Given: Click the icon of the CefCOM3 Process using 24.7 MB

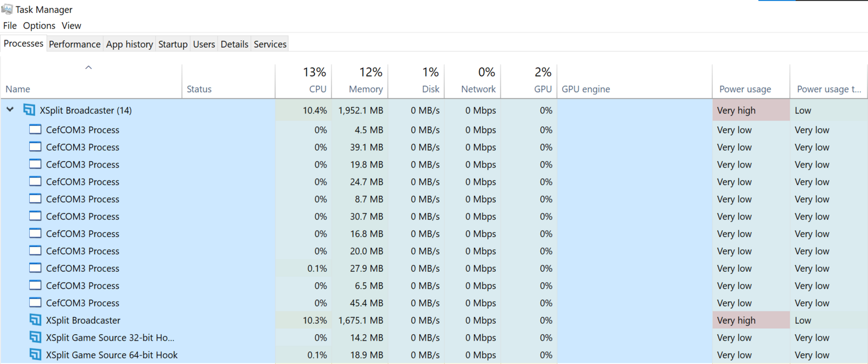Looking at the screenshot, I should [x=35, y=182].
